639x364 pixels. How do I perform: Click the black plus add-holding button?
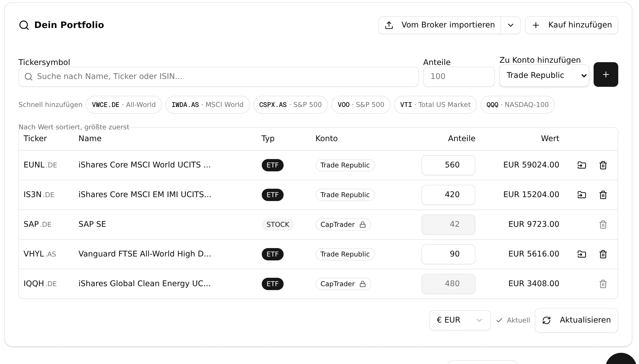pos(606,74)
